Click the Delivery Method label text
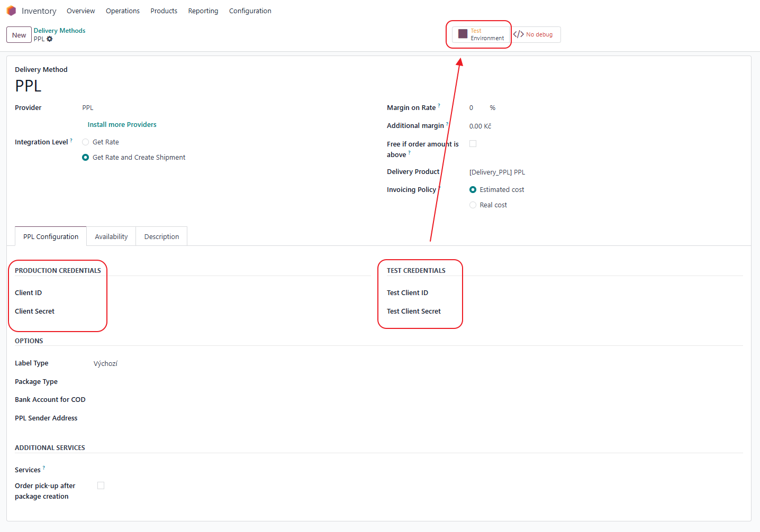Screen dimensions: 760x532 (x=41, y=70)
